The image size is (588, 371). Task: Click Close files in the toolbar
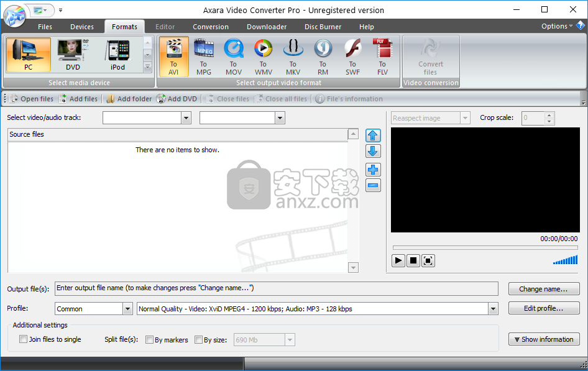pyautogui.click(x=227, y=99)
